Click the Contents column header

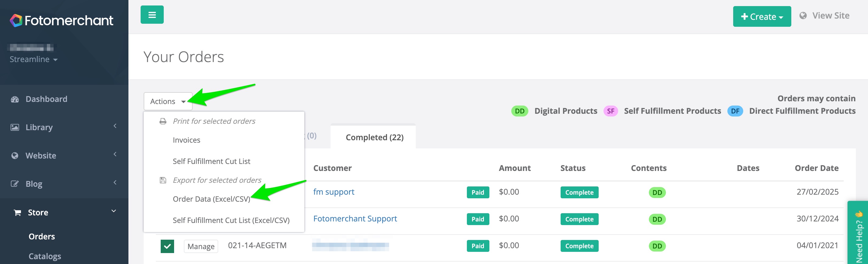648,168
